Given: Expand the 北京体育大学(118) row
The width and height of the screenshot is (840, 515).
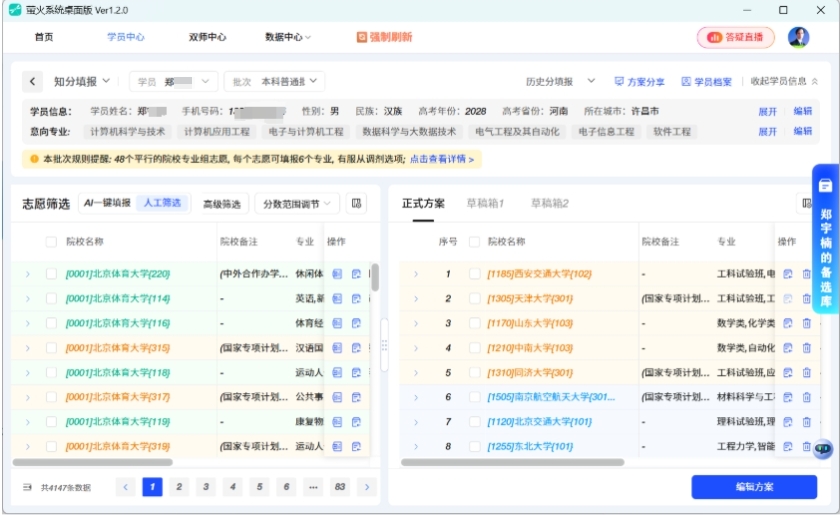Looking at the screenshot, I should click(27, 372).
